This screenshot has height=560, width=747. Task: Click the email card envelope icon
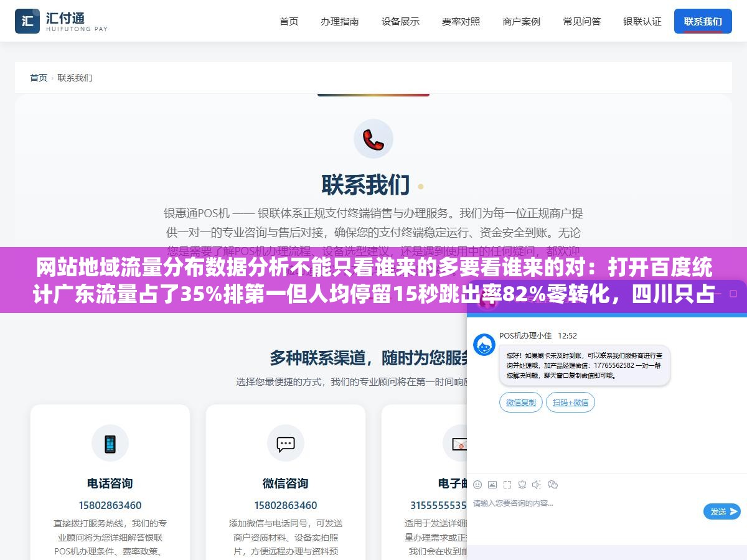click(459, 444)
